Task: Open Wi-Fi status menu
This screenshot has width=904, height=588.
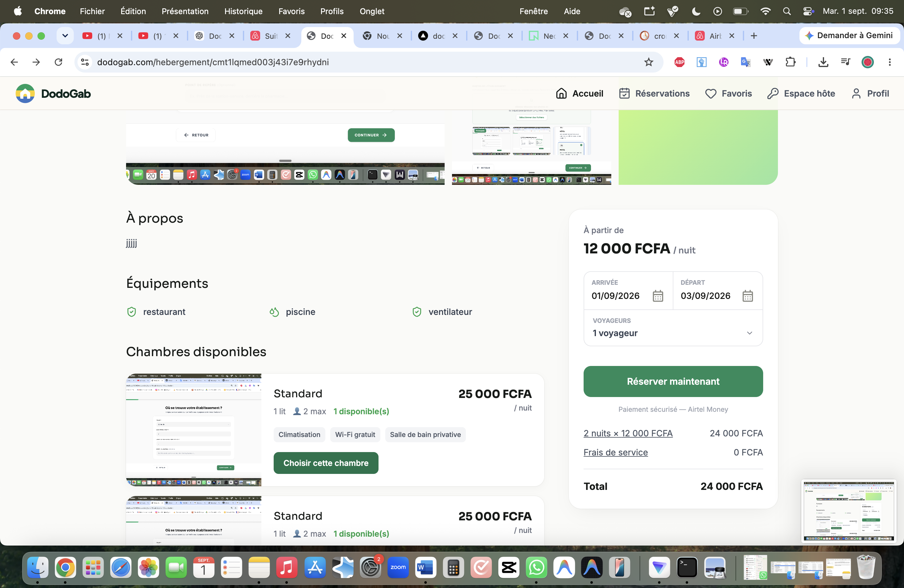Action: [765, 11]
